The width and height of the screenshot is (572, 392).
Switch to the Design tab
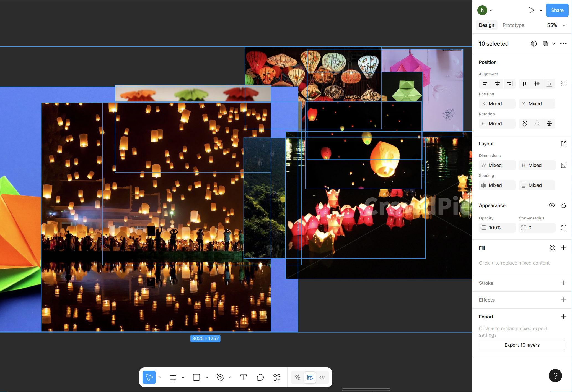486,25
